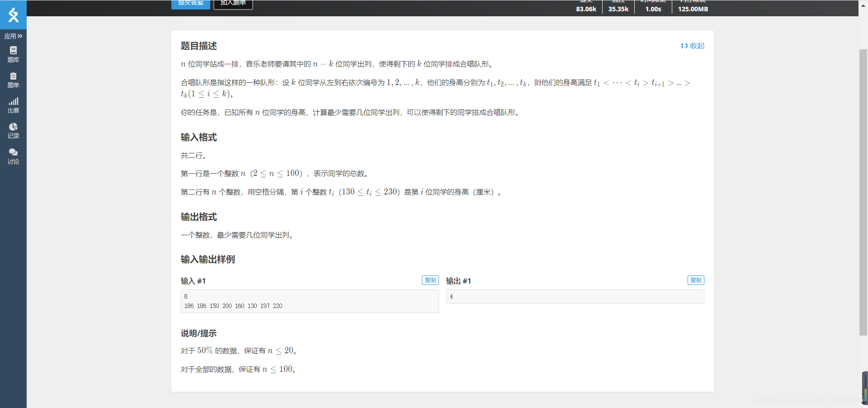Click the 输出 #1 label
The height and width of the screenshot is (408, 868).
(x=459, y=281)
